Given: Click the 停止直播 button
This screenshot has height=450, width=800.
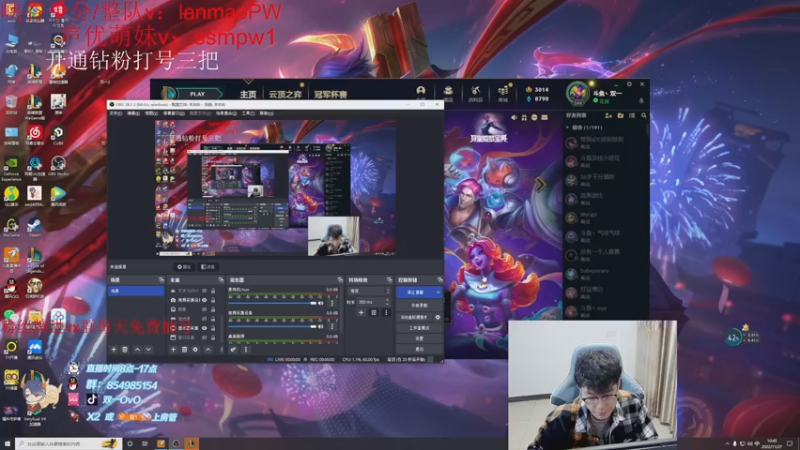Looking at the screenshot, I should (x=415, y=292).
